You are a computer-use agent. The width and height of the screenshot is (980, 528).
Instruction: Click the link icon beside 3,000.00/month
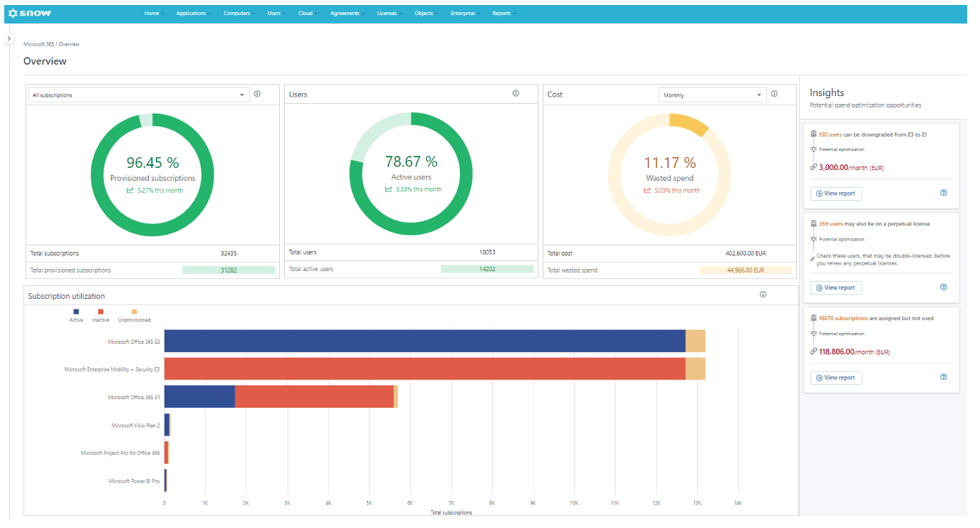pos(813,167)
